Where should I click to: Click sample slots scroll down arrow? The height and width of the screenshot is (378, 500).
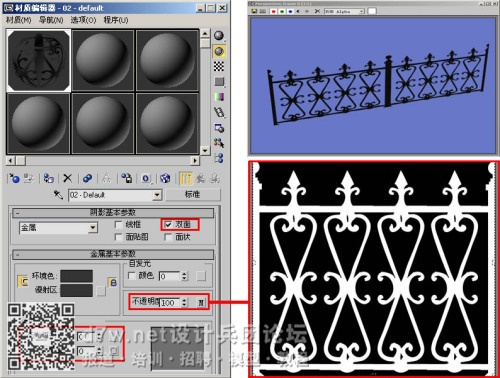[205, 151]
